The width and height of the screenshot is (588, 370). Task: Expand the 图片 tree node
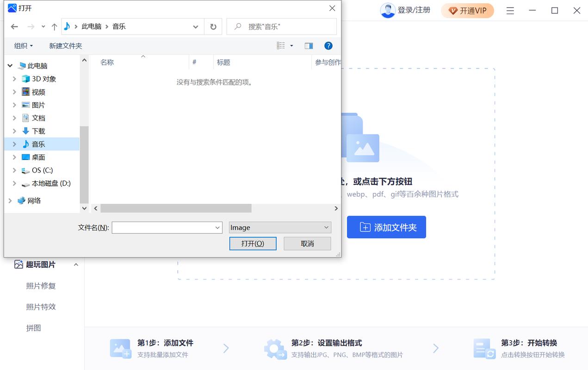(x=14, y=105)
